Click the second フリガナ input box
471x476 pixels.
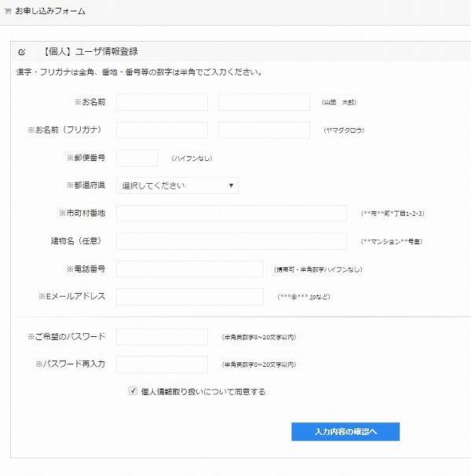(x=264, y=130)
